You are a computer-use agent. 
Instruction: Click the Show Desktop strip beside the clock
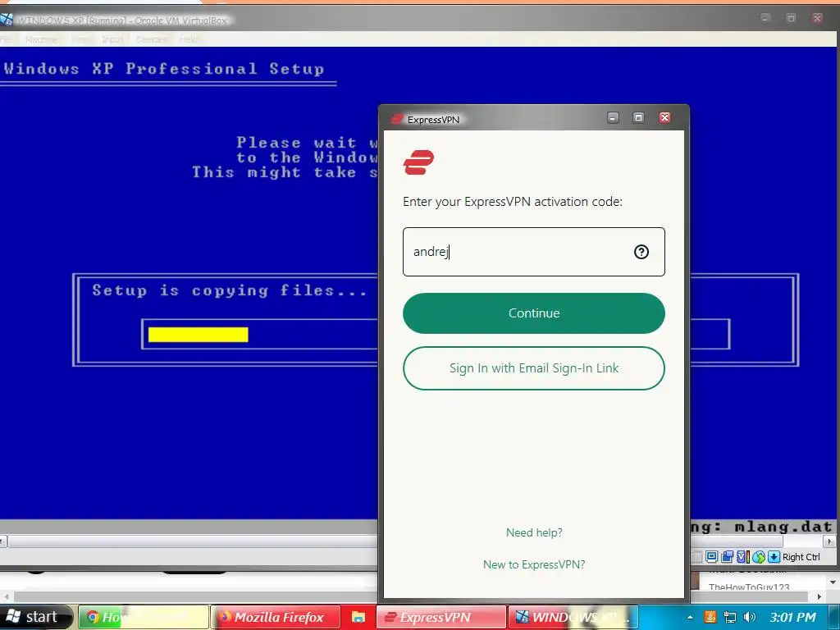(x=833, y=617)
